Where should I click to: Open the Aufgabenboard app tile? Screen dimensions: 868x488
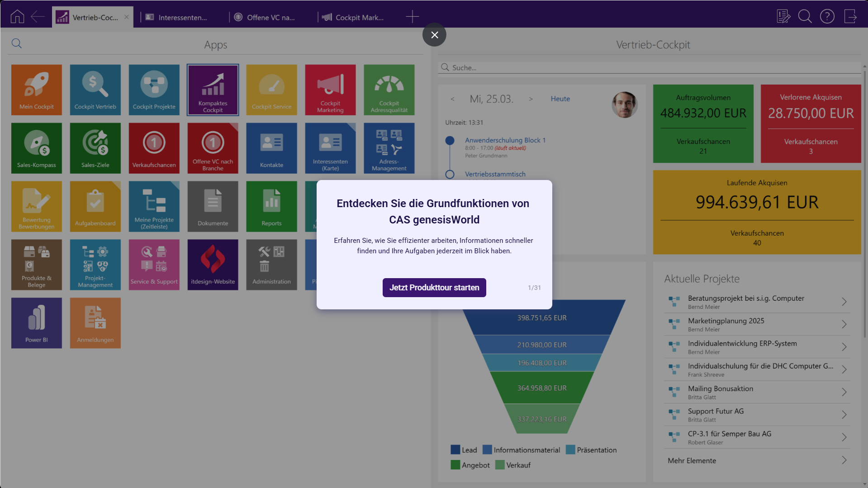(95, 206)
